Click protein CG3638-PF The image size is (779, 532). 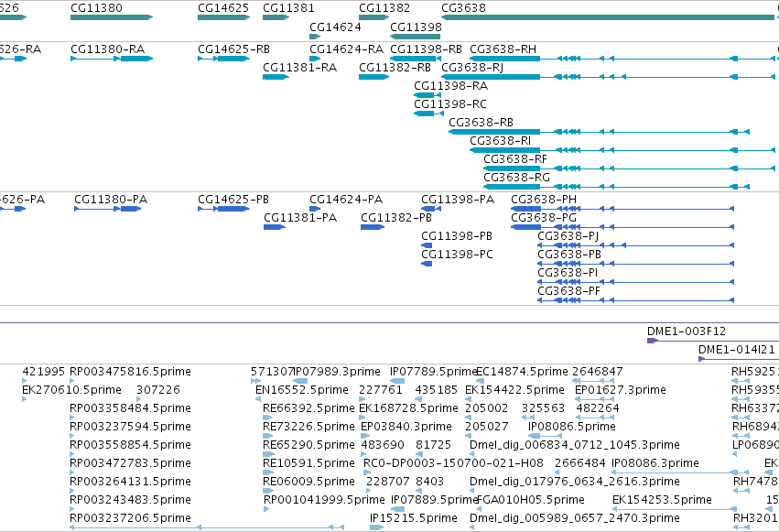pos(636,300)
